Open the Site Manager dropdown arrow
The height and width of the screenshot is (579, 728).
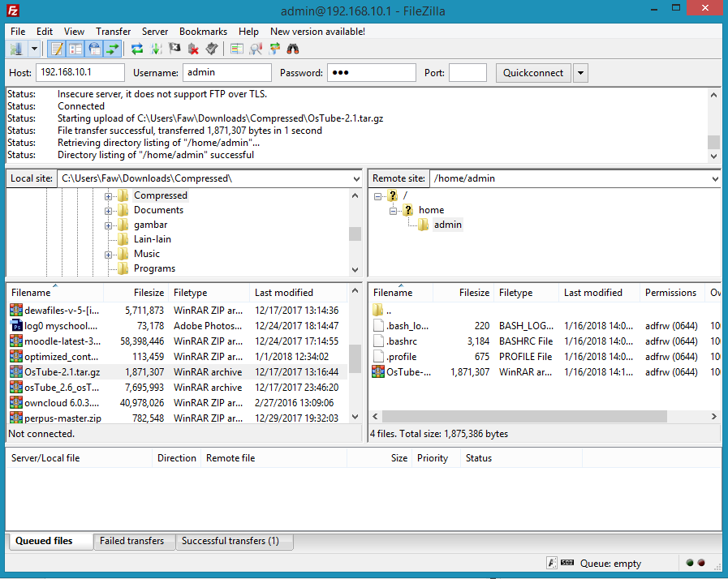[34, 49]
